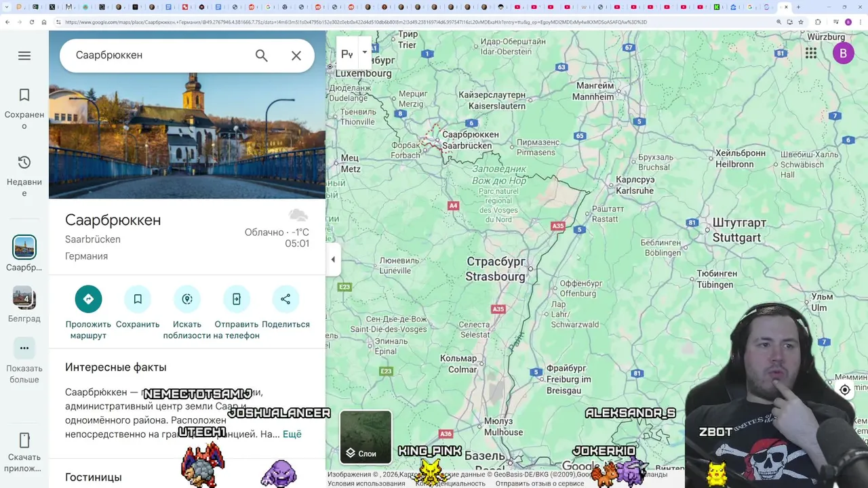Click the my-location target button
This screenshot has width=868, height=488.
tap(845, 390)
